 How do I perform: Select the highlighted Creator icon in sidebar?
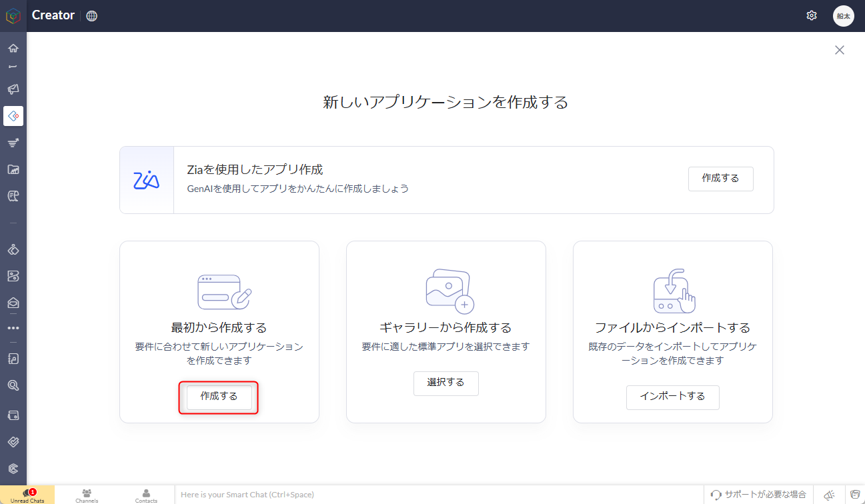point(13,116)
